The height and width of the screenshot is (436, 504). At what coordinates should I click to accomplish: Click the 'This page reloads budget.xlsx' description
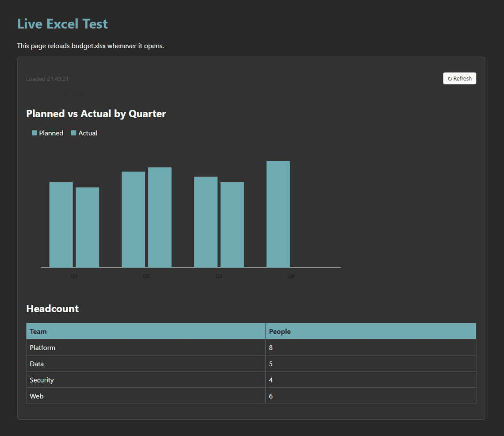tap(90, 46)
